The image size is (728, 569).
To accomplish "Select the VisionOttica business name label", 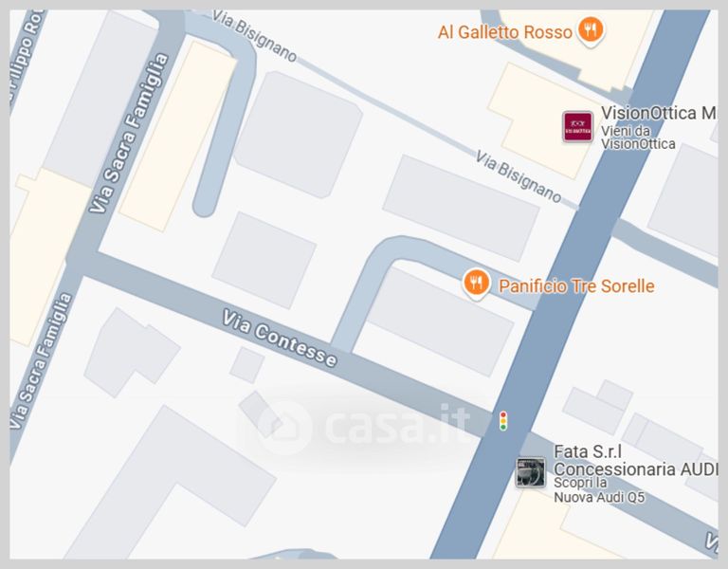I will point(659,113).
